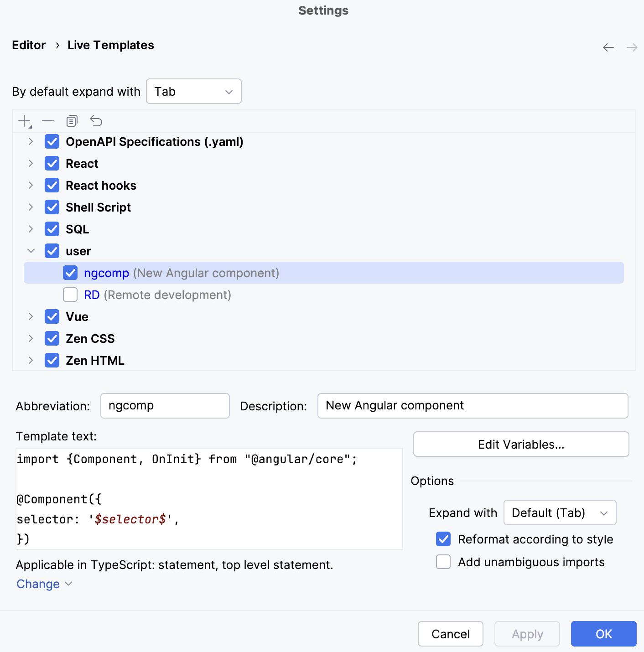Duplicate the selected live template

[x=72, y=121]
